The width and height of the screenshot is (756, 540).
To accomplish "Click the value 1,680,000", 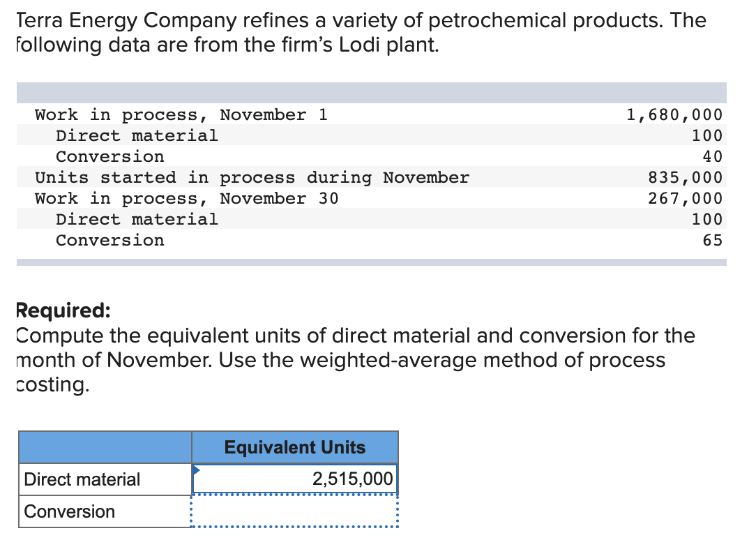I will (674, 114).
